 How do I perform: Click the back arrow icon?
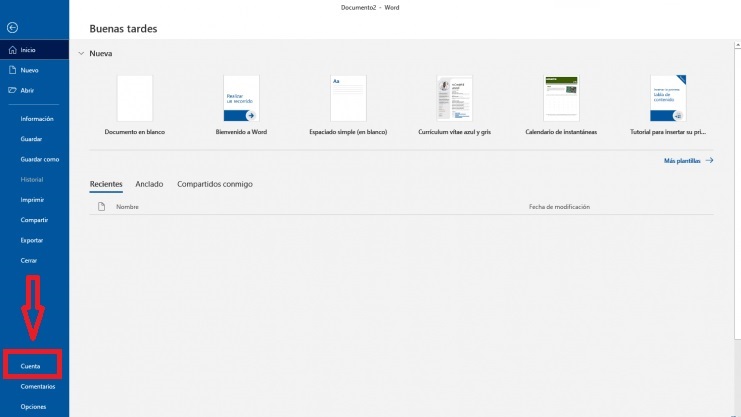coord(11,27)
